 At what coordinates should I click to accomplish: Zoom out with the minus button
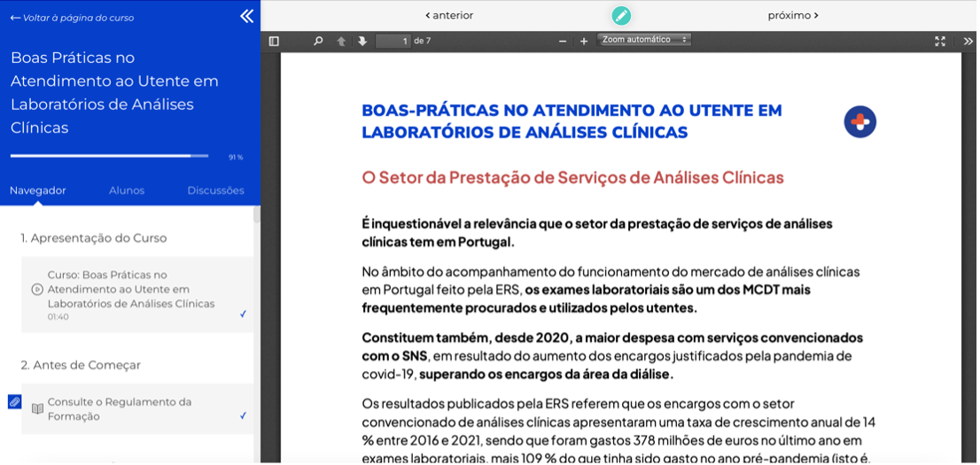(x=563, y=41)
